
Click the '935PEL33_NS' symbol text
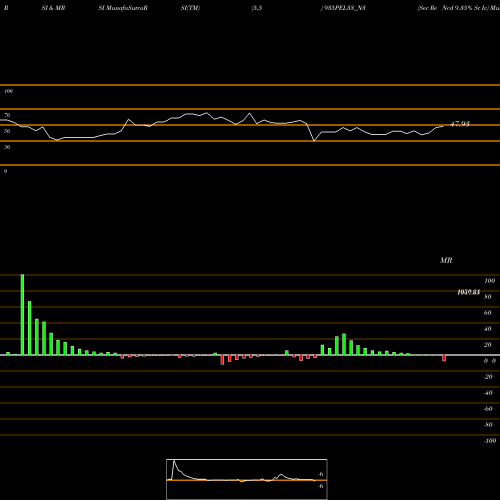click(x=344, y=8)
